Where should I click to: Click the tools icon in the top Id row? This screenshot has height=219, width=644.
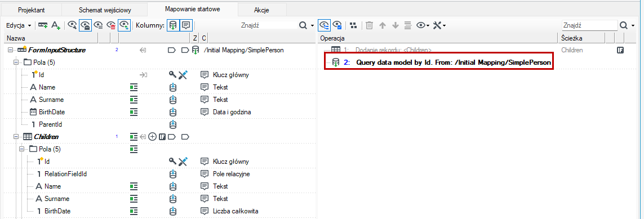pos(183,75)
